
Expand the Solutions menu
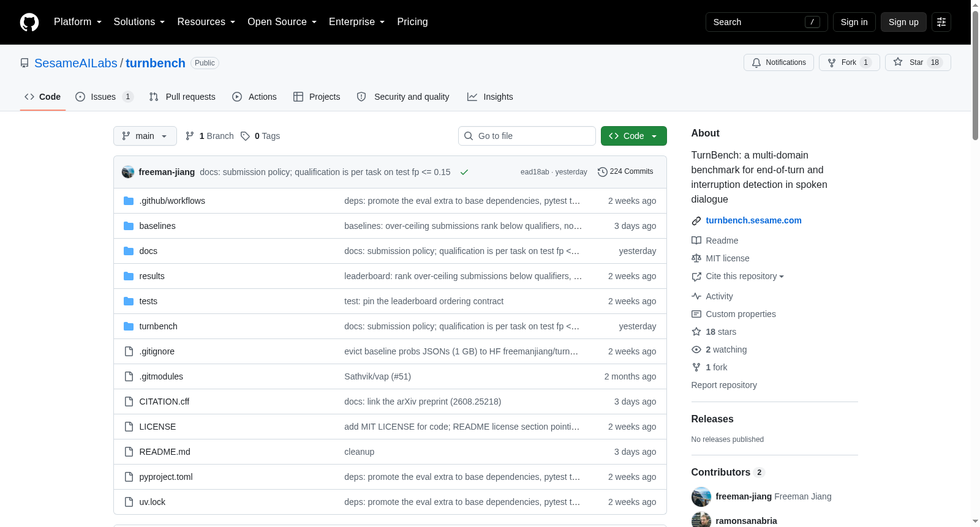[x=139, y=22]
